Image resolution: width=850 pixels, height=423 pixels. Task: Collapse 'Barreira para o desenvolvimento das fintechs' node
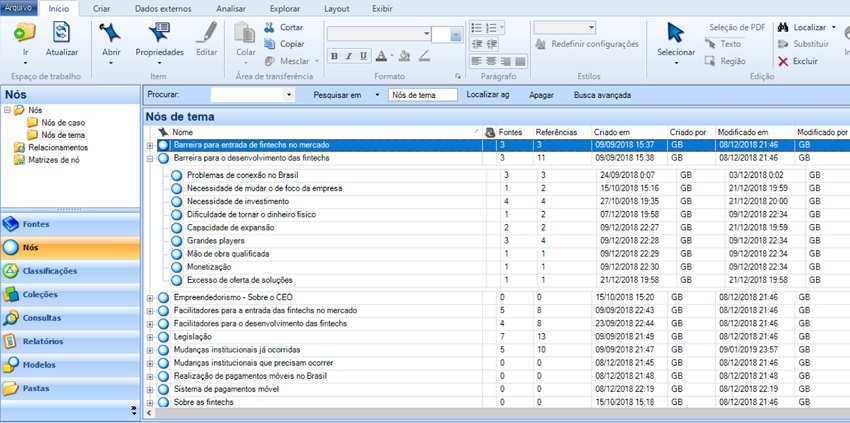150,158
